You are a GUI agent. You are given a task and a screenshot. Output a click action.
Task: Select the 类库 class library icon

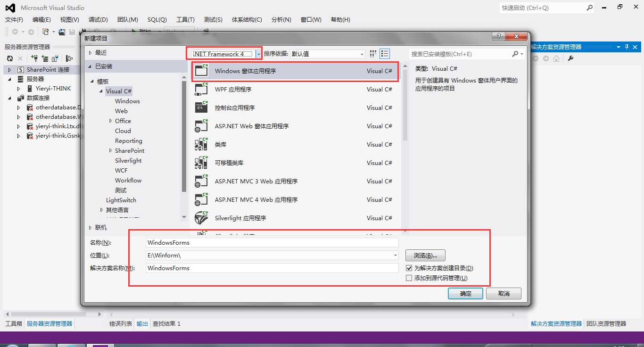202,144
